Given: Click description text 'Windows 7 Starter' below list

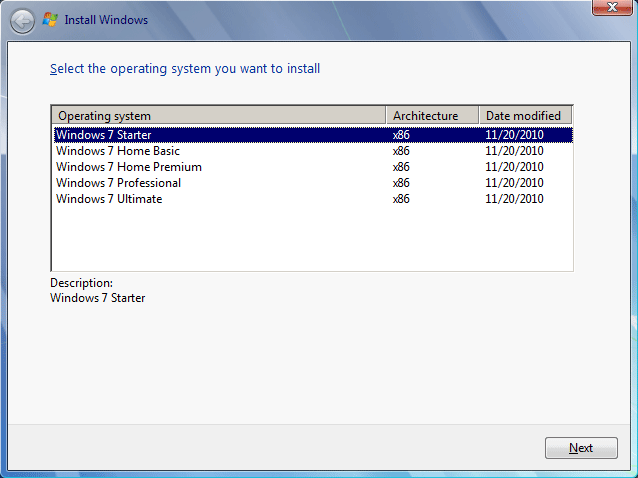Looking at the screenshot, I should coord(98,298).
